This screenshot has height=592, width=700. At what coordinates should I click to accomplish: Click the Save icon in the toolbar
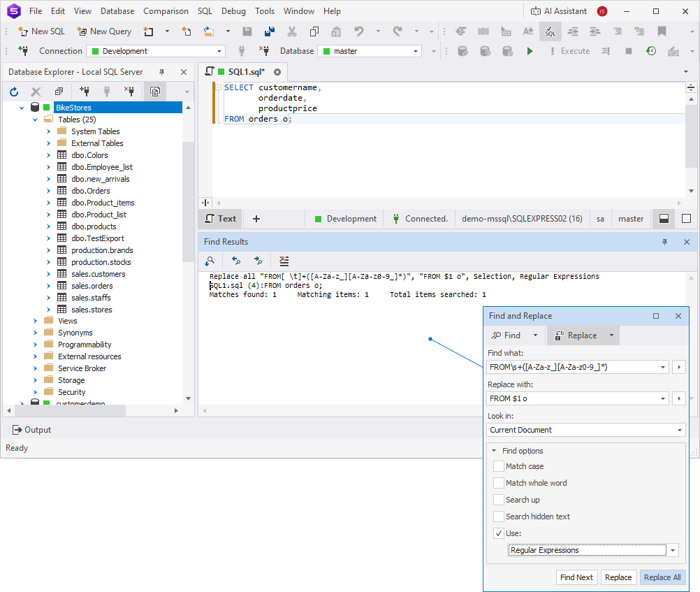[247, 31]
